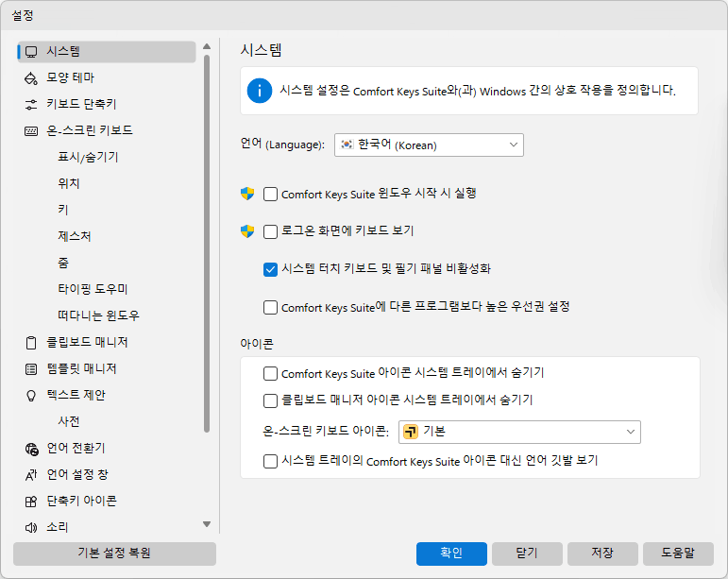This screenshot has height=579, width=728.
Task: Select 키 sub-item under on-screen keyboard
Action: pos(63,210)
